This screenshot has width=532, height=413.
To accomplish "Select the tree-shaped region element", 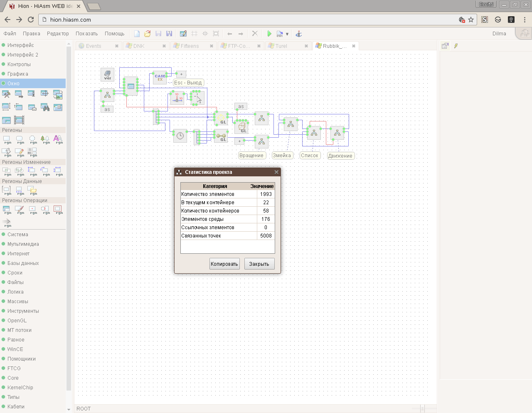I will pos(45,139).
